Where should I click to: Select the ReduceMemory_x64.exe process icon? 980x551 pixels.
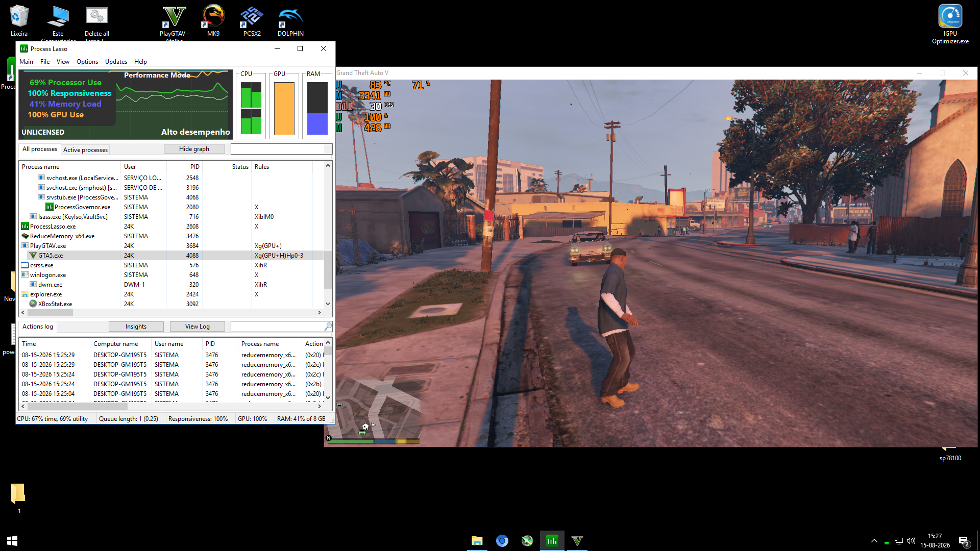coord(24,236)
